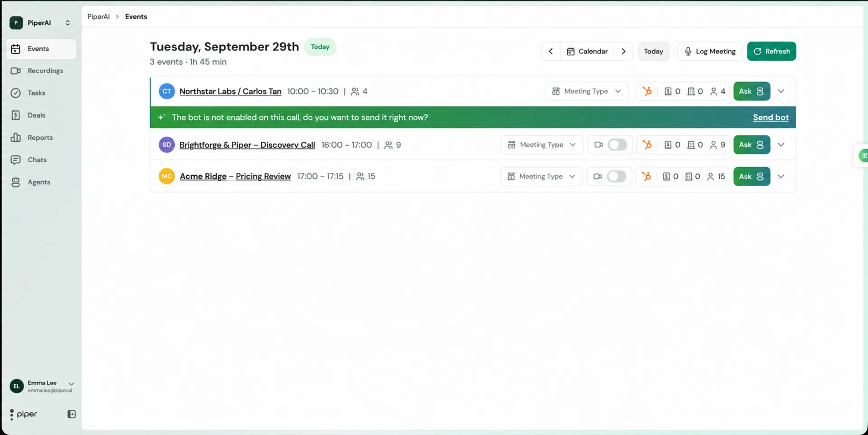This screenshot has height=435, width=868.
Task: Expand the Acme Ridge event row
Action: coord(781,177)
